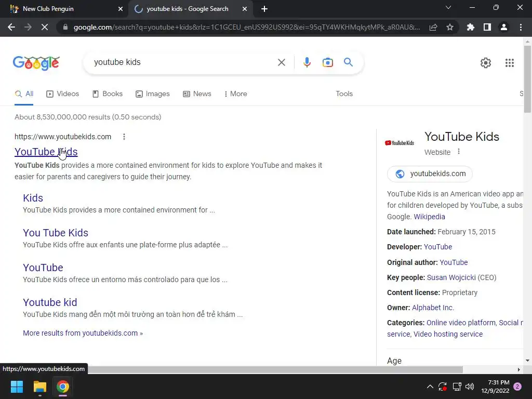
Task: Open the YouTube sitelink result
Action: (43, 268)
